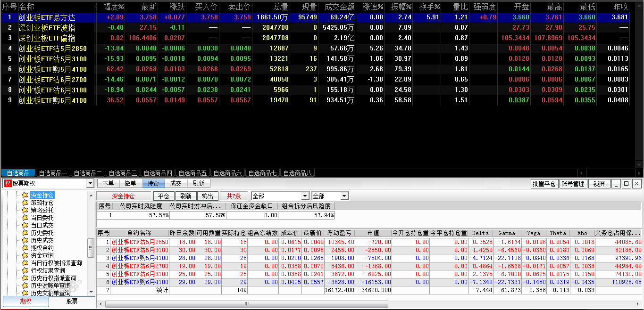644x310 pixels.
Task: Click the 批量平仓 button
Action: coord(544,184)
